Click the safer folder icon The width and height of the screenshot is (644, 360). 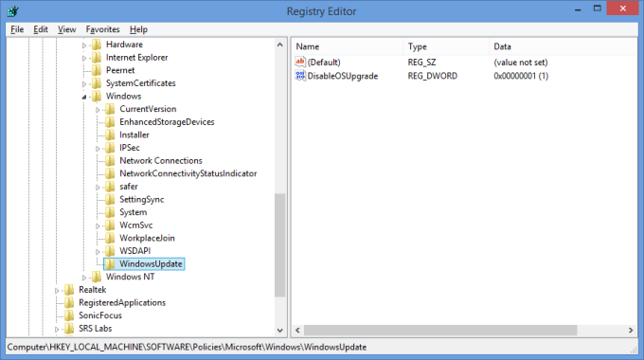110,187
